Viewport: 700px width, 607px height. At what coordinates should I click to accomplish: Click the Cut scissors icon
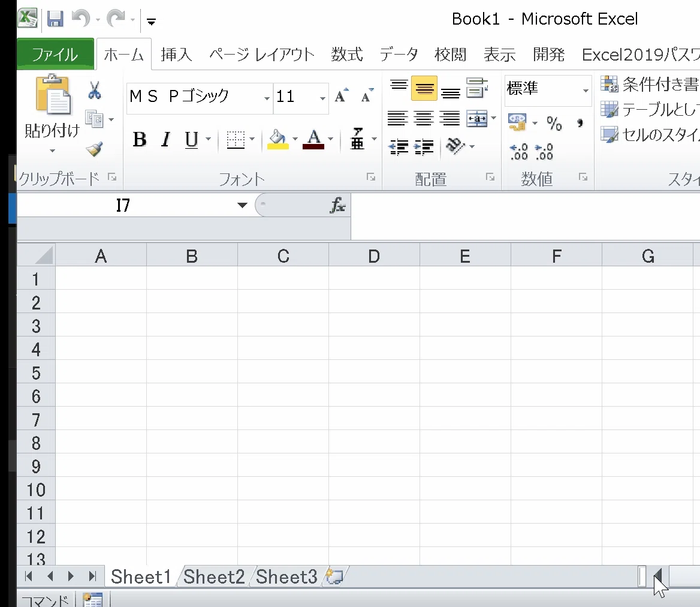pos(94,90)
